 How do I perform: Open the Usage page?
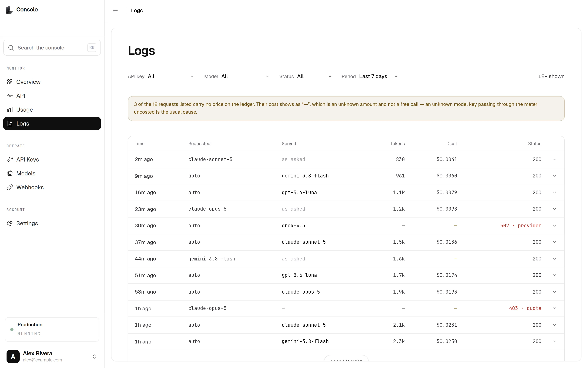(x=52, y=110)
